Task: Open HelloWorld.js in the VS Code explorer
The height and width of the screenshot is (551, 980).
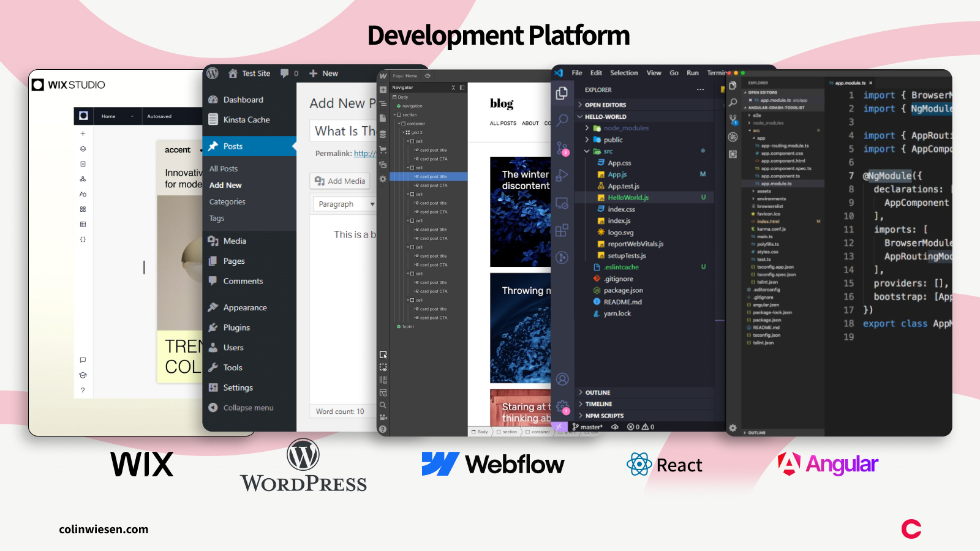Action: [x=627, y=197]
